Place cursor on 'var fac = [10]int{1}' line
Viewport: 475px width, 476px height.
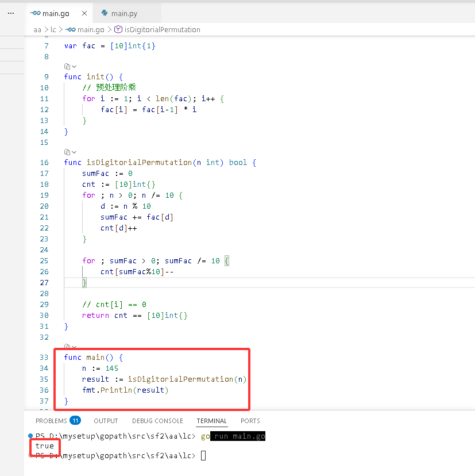pos(110,46)
